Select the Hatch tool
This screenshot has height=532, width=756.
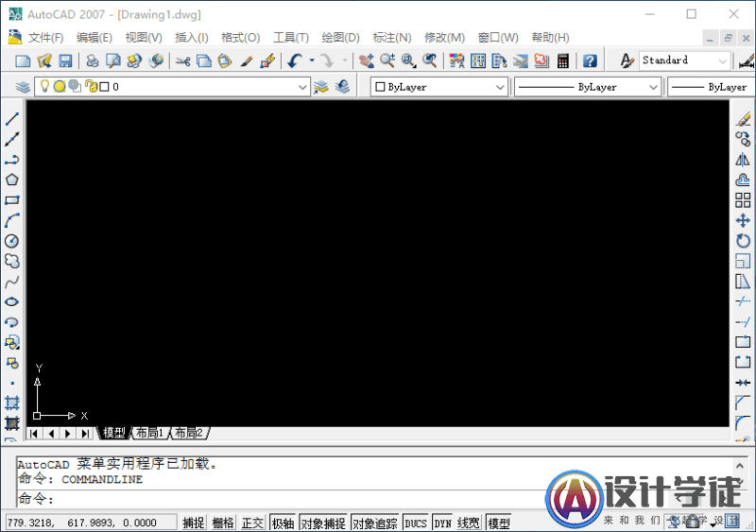pyautogui.click(x=12, y=403)
